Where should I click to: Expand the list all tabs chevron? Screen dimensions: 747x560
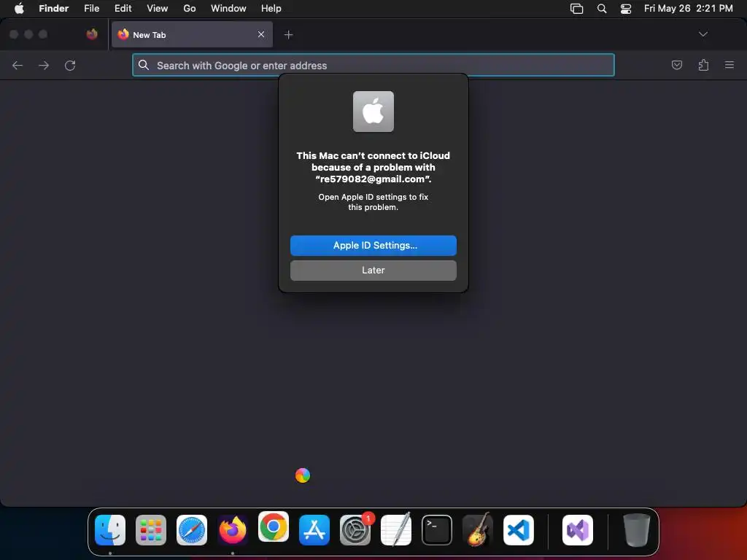tap(703, 34)
